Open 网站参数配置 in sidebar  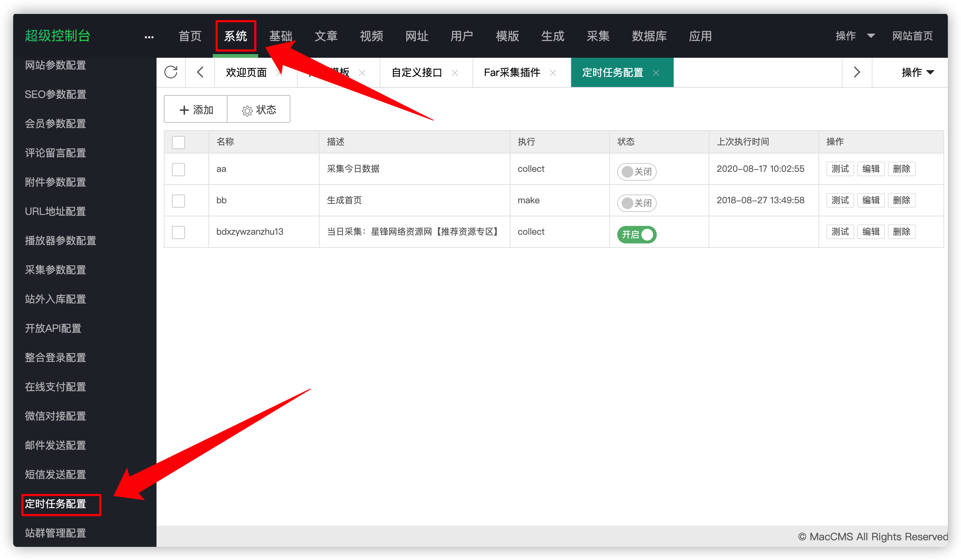tap(55, 65)
